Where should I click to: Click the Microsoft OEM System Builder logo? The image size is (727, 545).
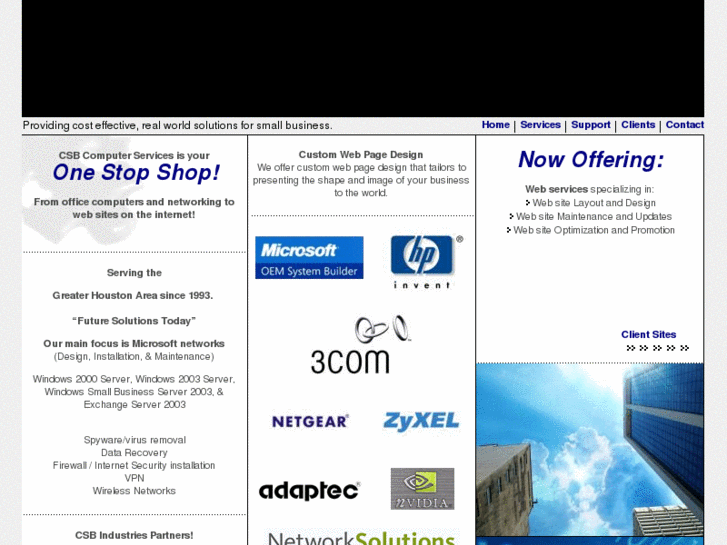click(x=309, y=257)
